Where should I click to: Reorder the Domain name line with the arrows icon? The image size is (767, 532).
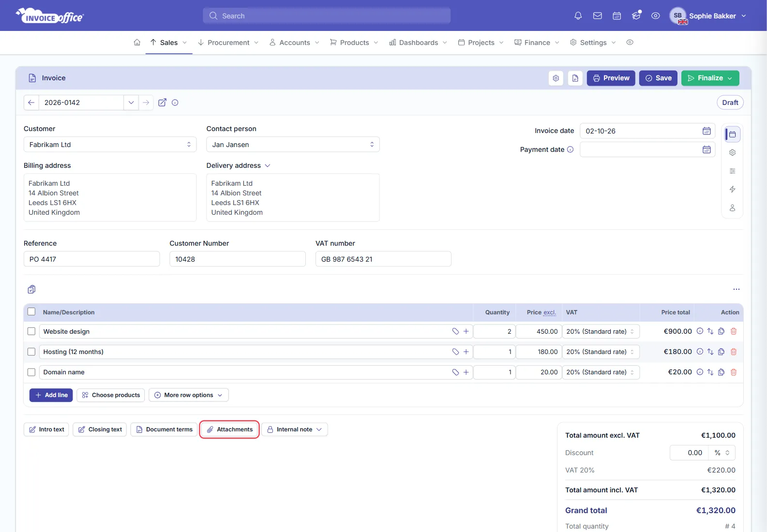710,372
